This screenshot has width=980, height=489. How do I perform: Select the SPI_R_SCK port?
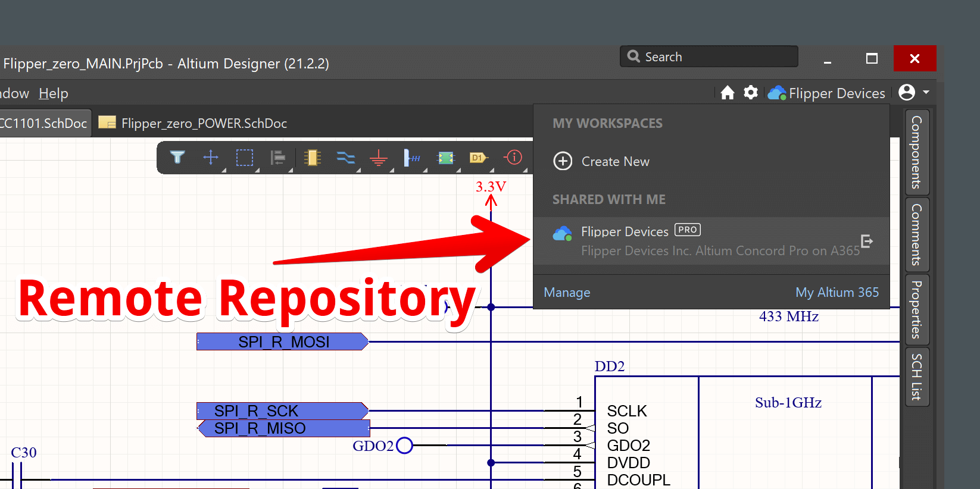pyautogui.click(x=283, y=411)
